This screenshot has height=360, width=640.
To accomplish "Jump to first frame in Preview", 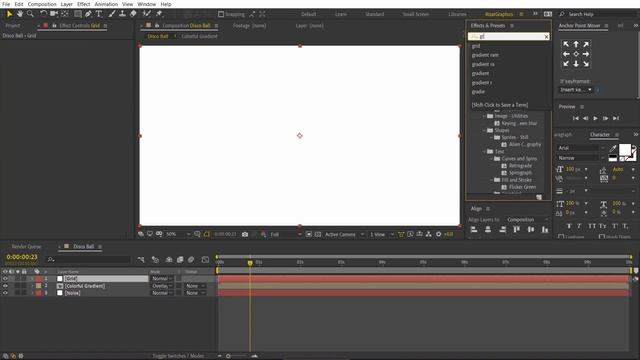I will tap(576, 118).
